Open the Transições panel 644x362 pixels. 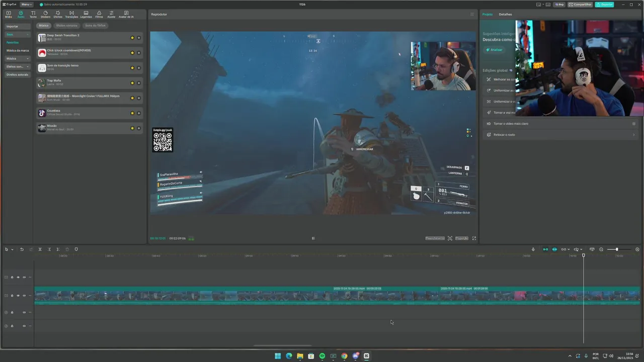tap(71, 14)
